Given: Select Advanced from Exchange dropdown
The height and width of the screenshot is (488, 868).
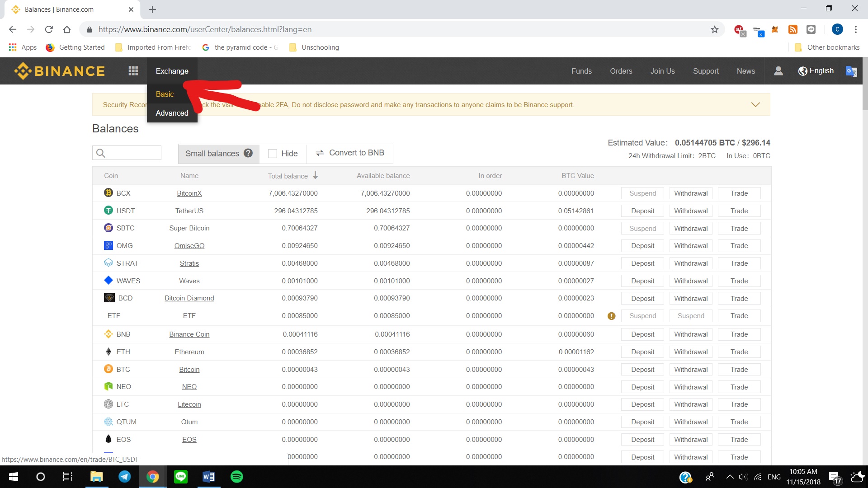Looking at the screenshot, I should click(x=172, y=113).
